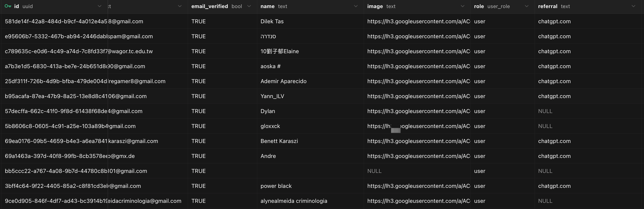The width and height of the screenshot is (644, 209).
Task: Click the NULL image cell in the bb5ccc22 row
Action: (x=374, y=171)
